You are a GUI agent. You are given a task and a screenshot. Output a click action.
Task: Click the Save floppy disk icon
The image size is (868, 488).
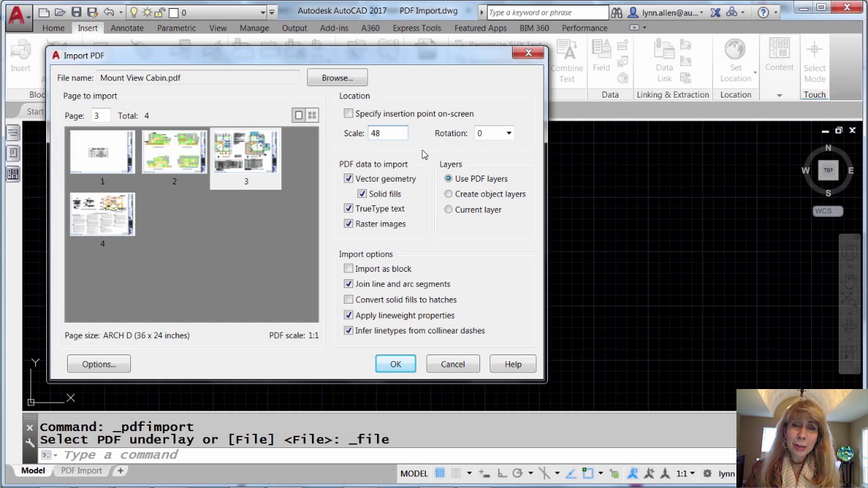pos(77,12)
